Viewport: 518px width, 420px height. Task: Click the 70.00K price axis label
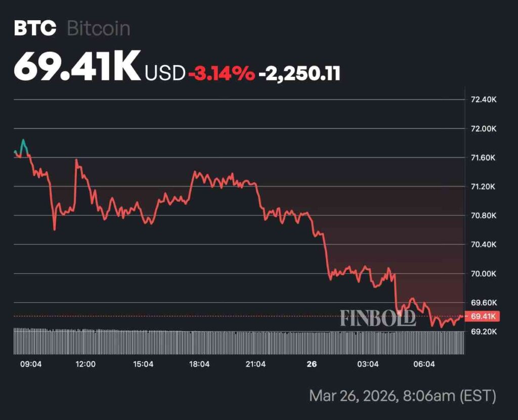click(x=484, y=274)
